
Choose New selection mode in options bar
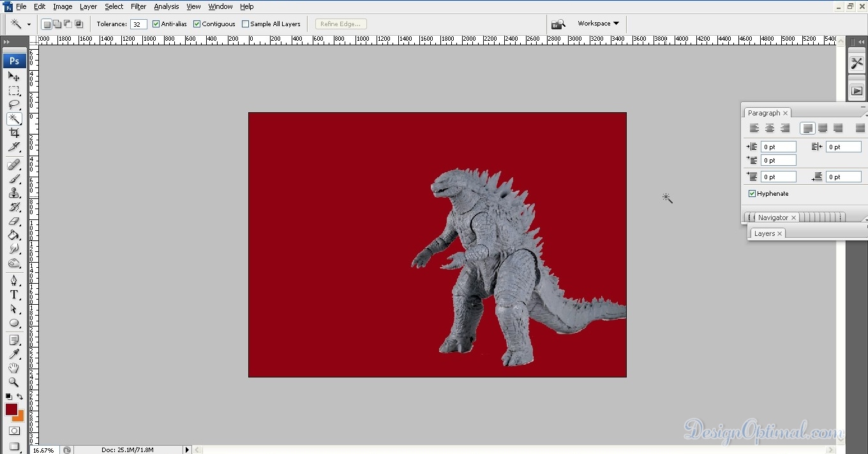tap(47, 24)
